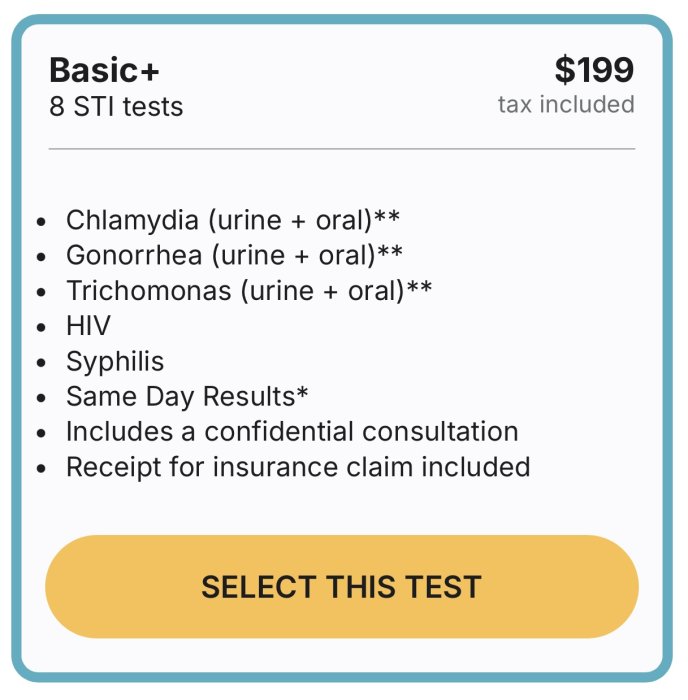Screen dimensions: 688x700
Task: Select the Gonorrhea (urine + oral) item
Action: pyautogui.click(x=222, y=255)
